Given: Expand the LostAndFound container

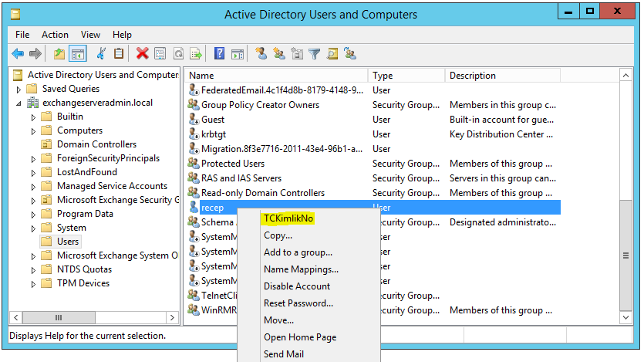Looking at the screenshot, I should (x=33, y=173).
